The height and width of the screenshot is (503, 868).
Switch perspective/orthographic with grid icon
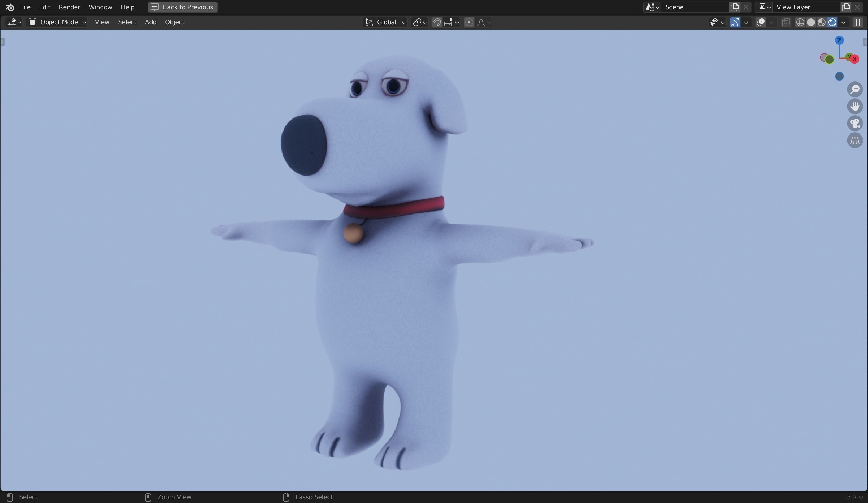(855, 140)
